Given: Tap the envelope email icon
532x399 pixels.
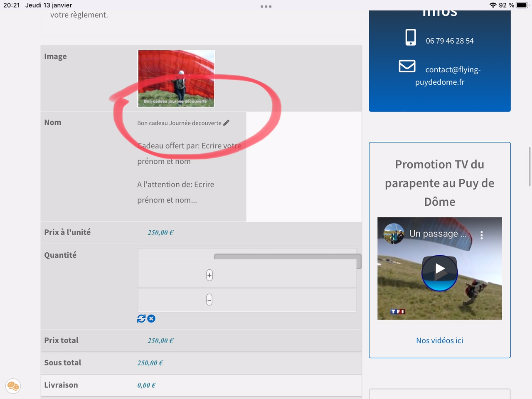Looking at the screenshot, I should tap(407, 66).
